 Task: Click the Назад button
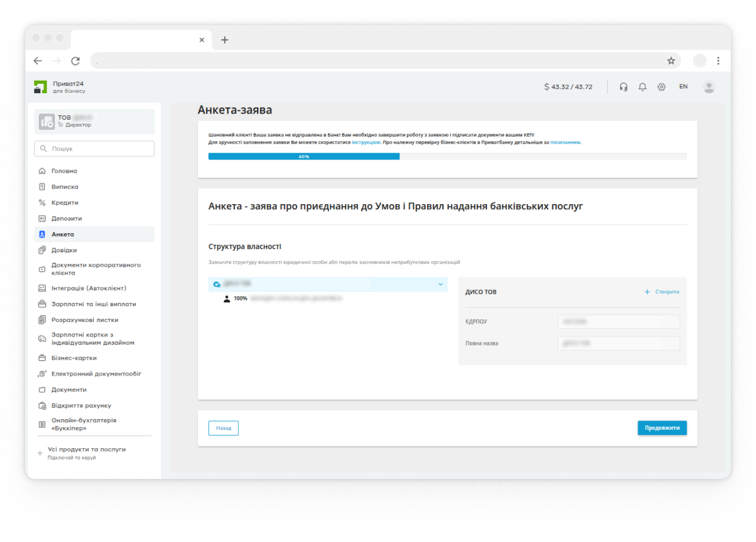(223, 428)
